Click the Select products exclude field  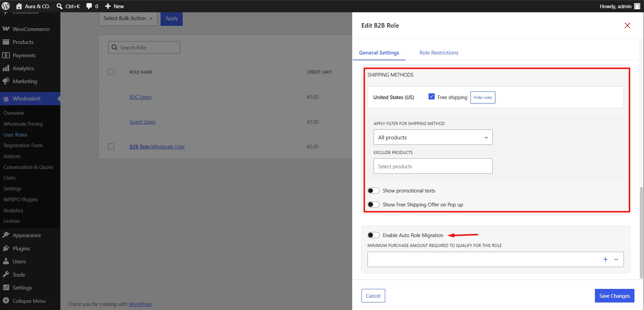[x=433, y=166]
